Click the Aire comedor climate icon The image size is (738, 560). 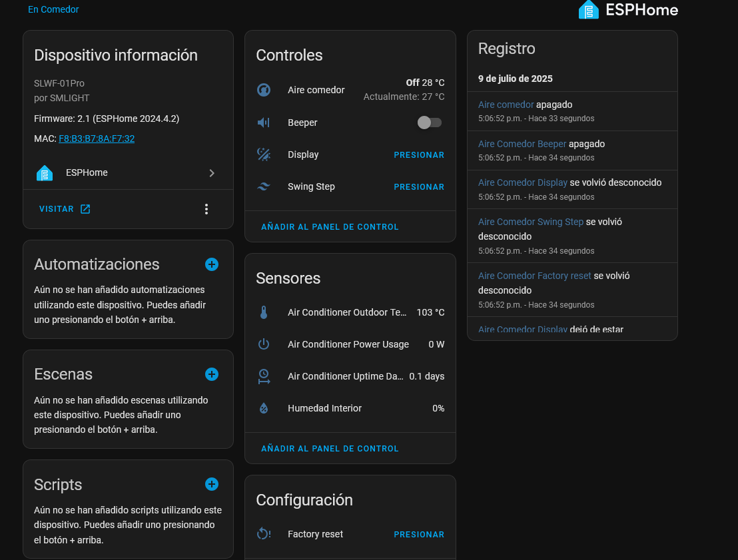point(264,89)
